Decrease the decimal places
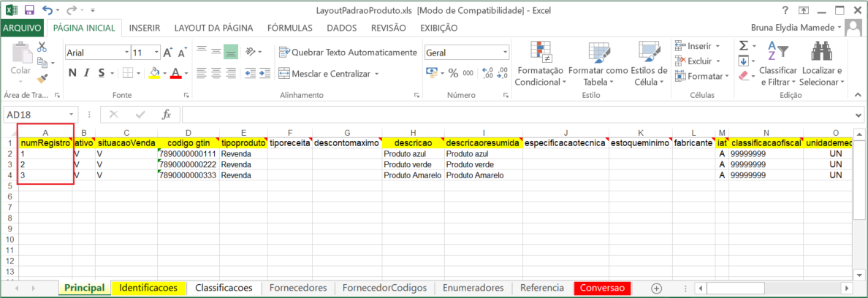 (x=502, y=73)
